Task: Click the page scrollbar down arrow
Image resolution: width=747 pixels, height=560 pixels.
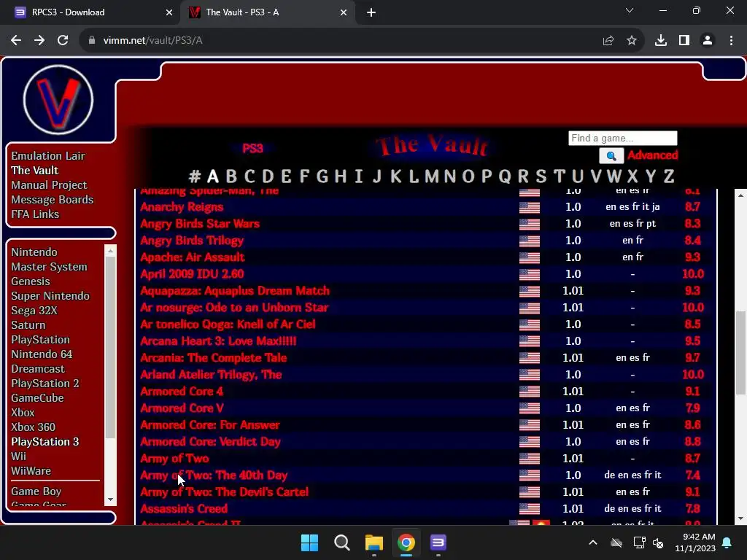Action: click(741, 518)
